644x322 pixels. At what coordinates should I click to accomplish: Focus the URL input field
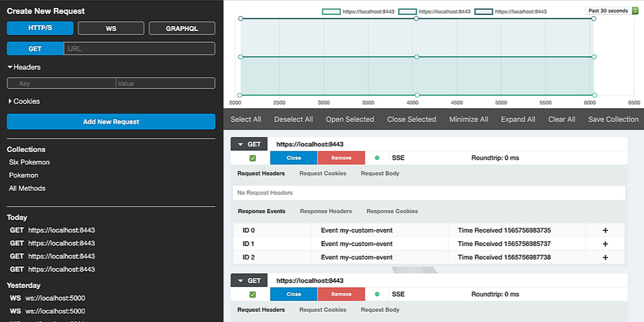tap(139, 49)
